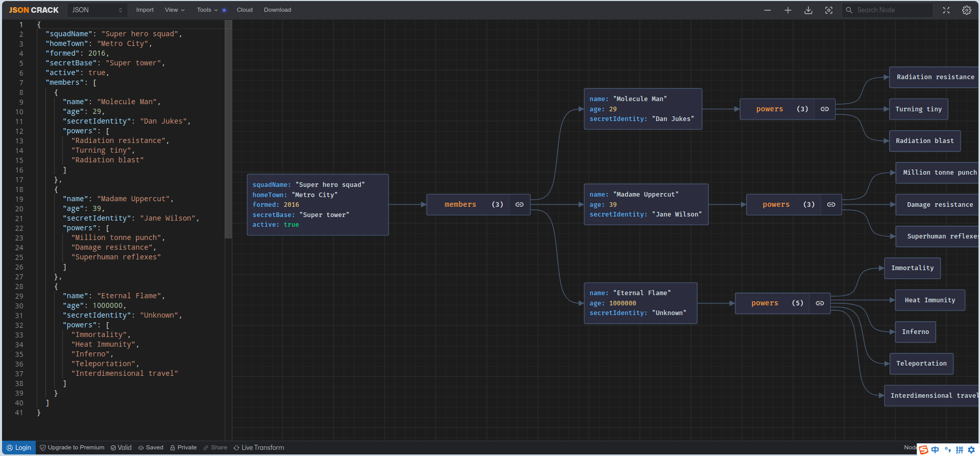Toggle fullscreen mode icon

coord(946,10)
